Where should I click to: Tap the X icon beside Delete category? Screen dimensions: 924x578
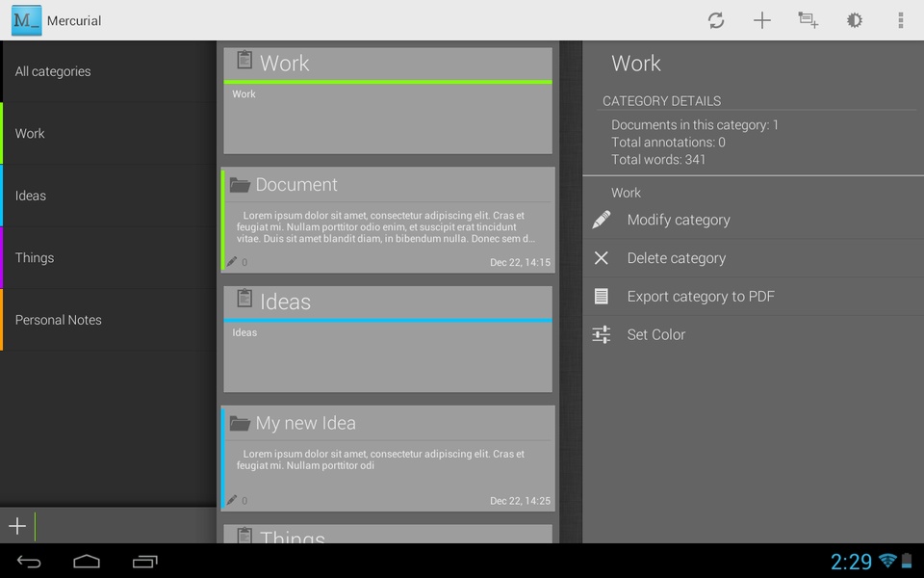601,258
